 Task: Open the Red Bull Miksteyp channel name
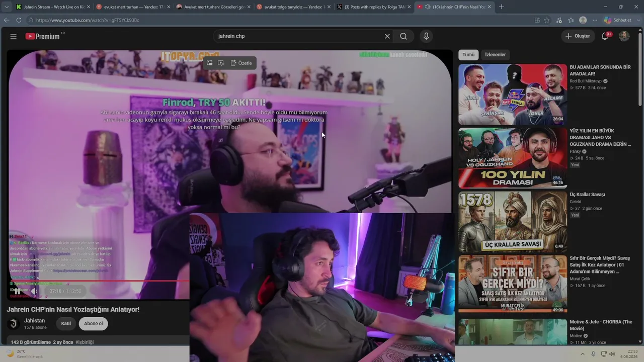click(x=586, y=81)
